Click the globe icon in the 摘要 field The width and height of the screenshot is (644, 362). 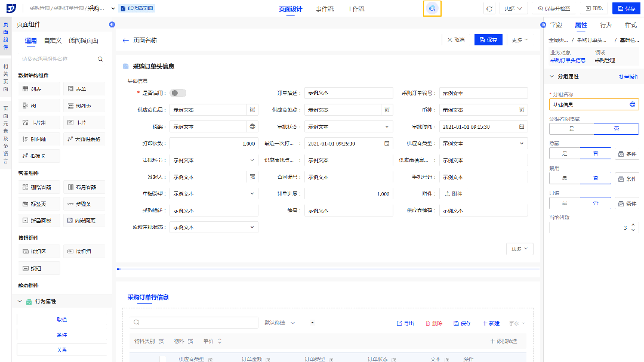[x=252, y=127]
